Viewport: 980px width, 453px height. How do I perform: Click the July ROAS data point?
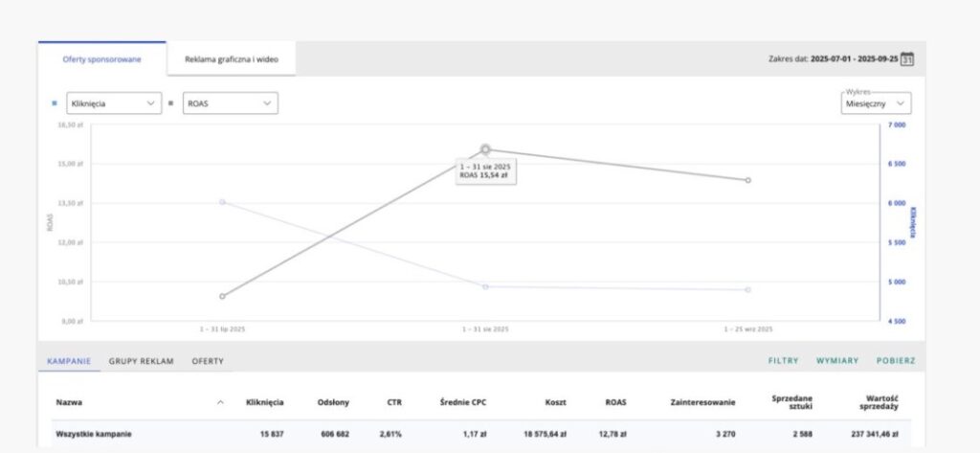click(x=222, y=296)
